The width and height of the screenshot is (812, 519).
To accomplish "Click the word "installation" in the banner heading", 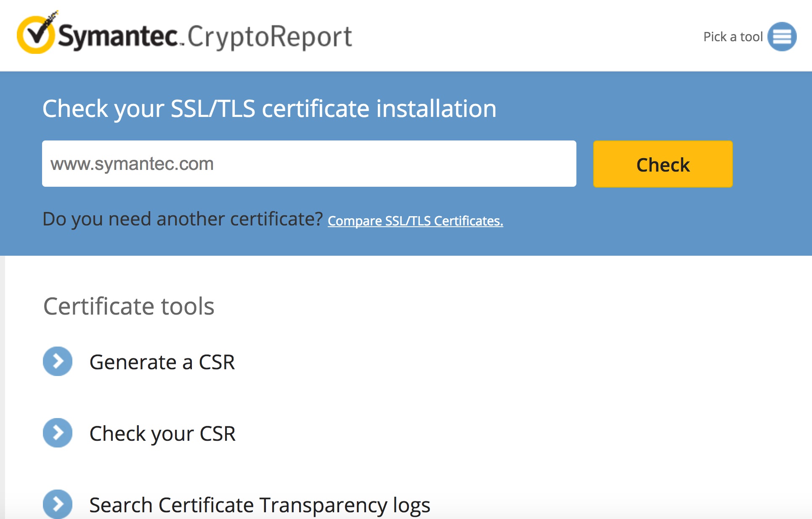I will [x=436, y=109].
